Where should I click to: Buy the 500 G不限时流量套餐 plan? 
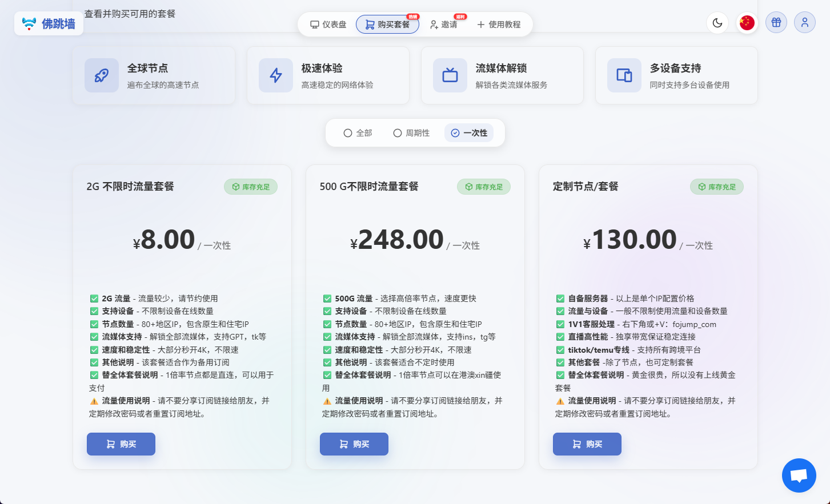[354, 444]
